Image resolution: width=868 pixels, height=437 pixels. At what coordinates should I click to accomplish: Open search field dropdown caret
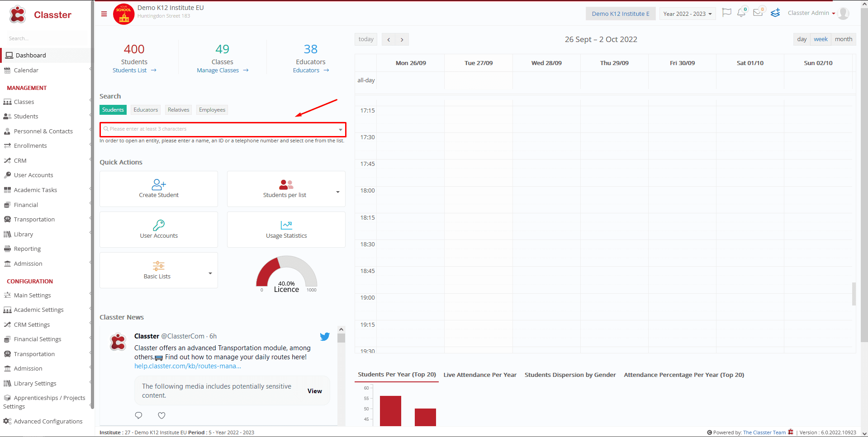pyautogui.click(x=341, y=130)
